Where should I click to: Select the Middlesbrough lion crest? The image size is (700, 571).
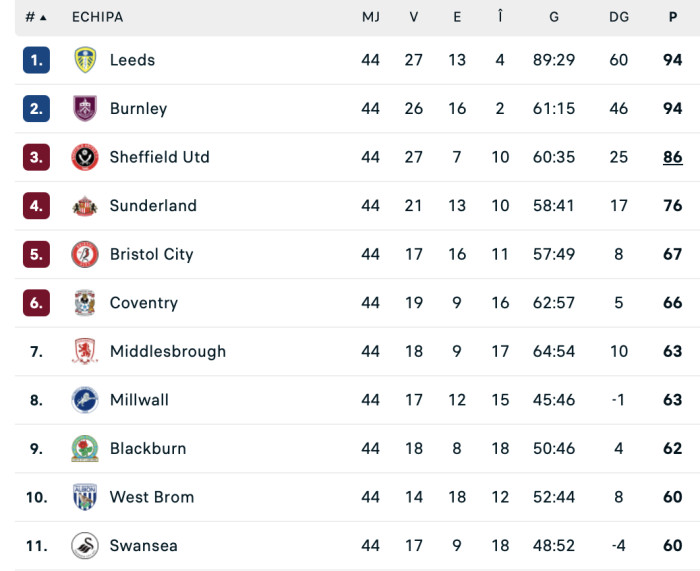pos(85,351)
